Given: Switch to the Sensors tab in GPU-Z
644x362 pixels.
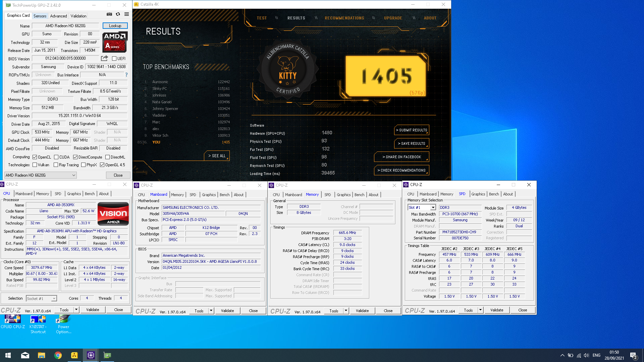Looking at the screenshot, I should [x=40, y=16].
